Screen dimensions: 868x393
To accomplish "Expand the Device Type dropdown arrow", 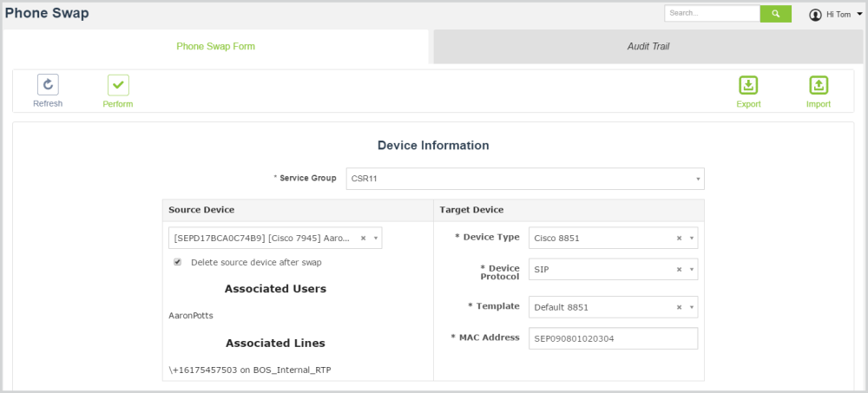I will (692, 238).
